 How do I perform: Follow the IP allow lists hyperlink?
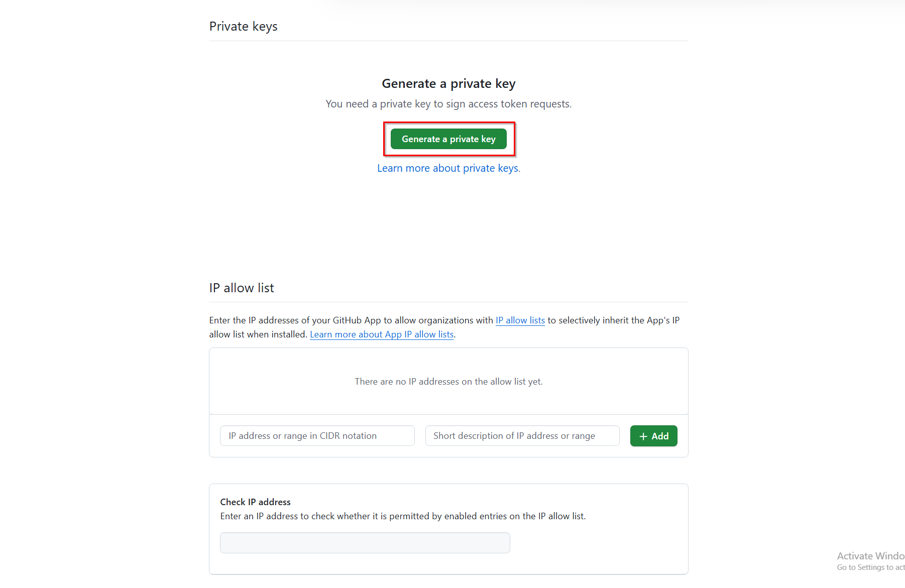[520, 320]
